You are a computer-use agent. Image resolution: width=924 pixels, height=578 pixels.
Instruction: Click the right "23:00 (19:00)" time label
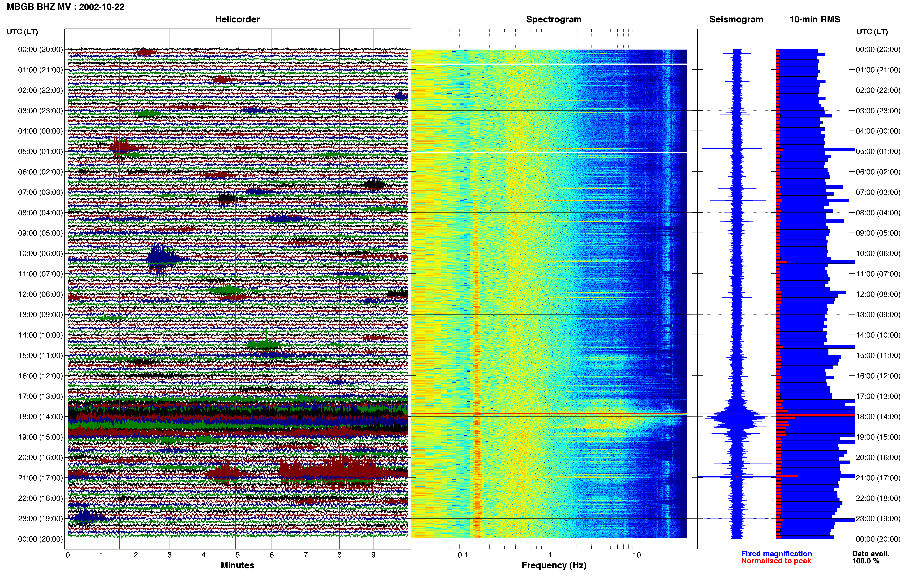[878, 519]
